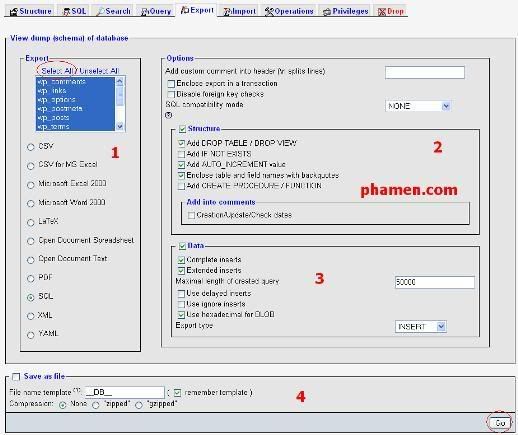Click the Go button

tap(500, 423)
